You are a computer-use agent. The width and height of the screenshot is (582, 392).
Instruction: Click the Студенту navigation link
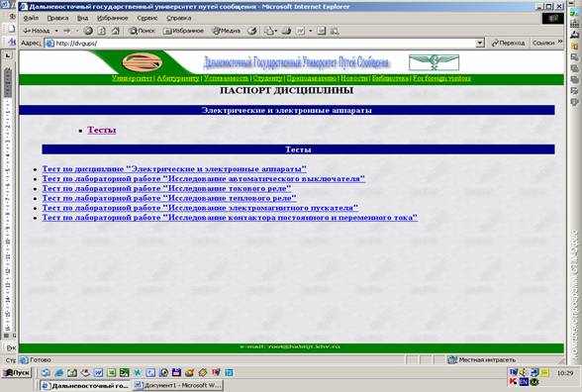coord(267,78)
